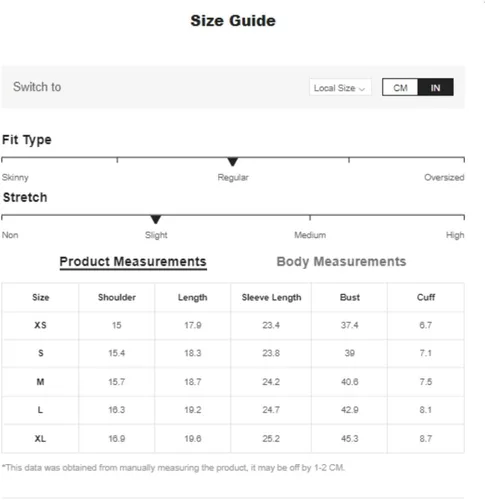
Task: Select the Product Measurements tab
Action: point(133,261)
